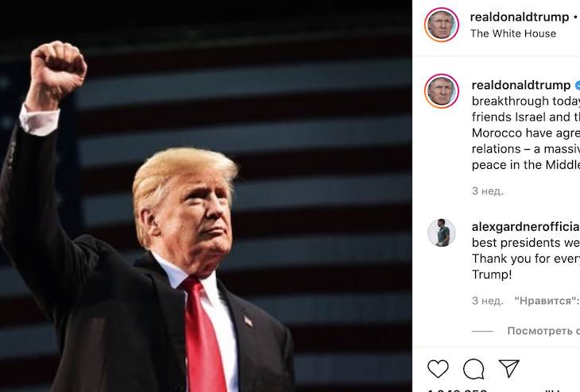
Task: Click the blue verified badge in caption
Action: coord(577,85)
